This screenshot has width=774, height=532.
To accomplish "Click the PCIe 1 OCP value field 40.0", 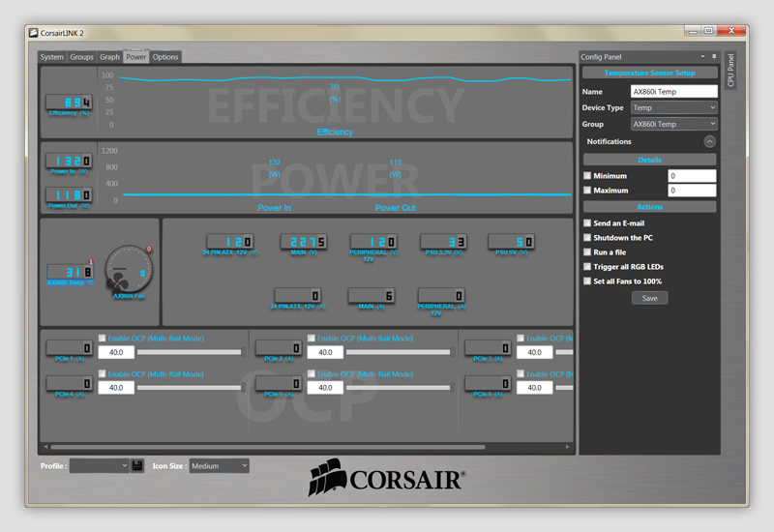I will pyautogui.click(x=116, y=352).
